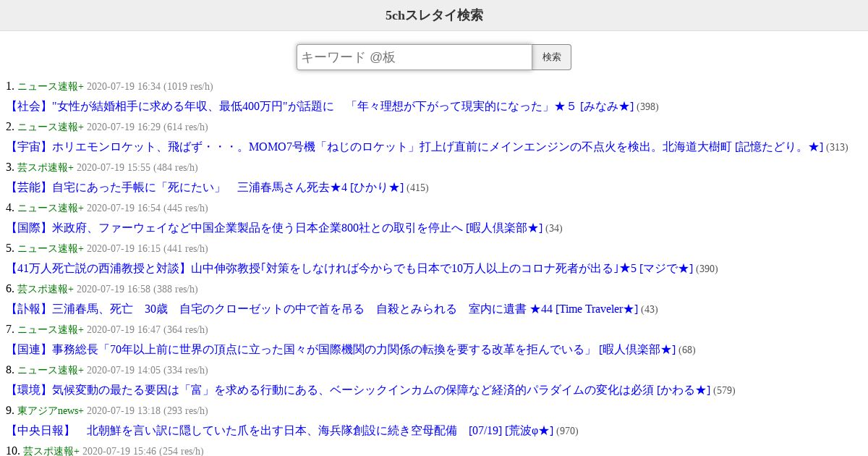The width and height of the screenshot is (868, 456).
Task: Open the 山中伸弥教授 コロナ死者 thread
Action: [349, 269]
